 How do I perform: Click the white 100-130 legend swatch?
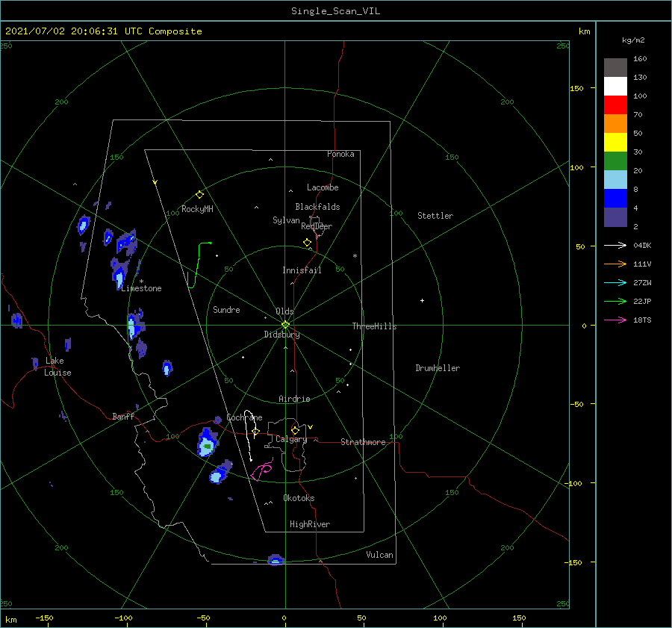[x=615, y=87]
